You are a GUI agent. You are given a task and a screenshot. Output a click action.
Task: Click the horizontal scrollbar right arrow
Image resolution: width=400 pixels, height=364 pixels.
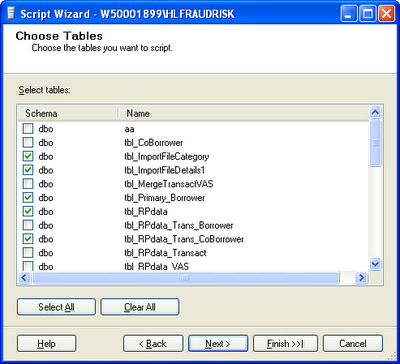[x=361, y=278]
